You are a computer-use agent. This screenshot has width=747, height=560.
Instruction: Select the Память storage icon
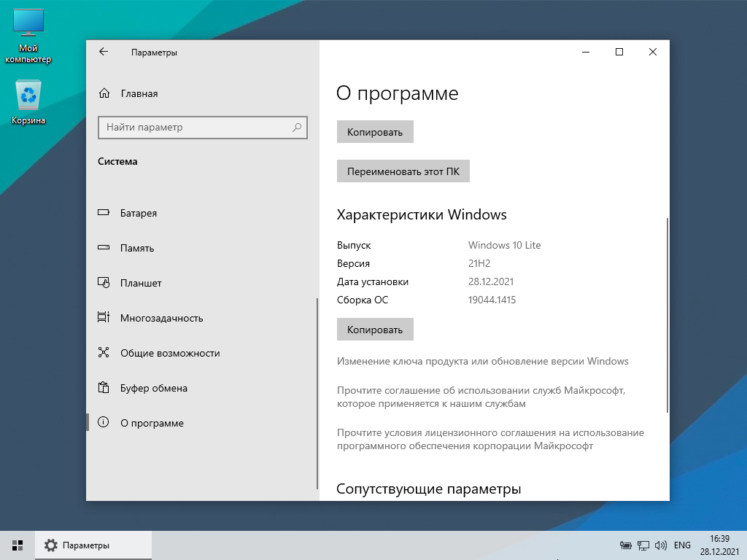[x=104, y=248]
